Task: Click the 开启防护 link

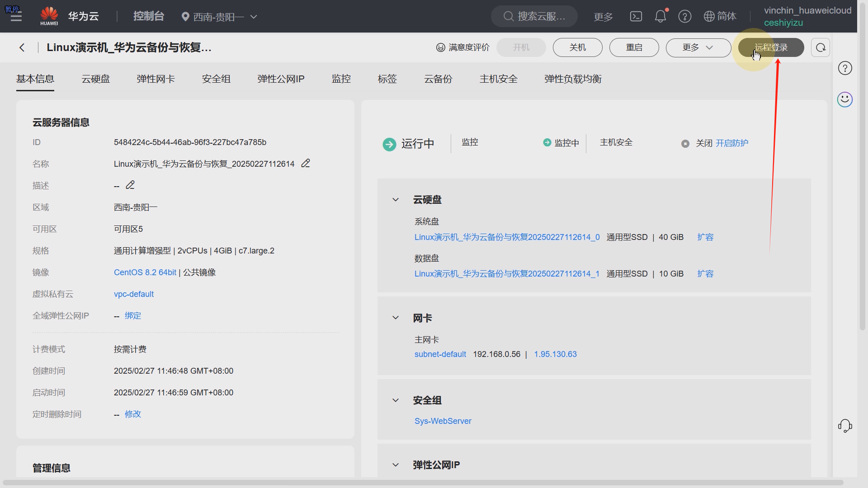Action: point(731,143)
